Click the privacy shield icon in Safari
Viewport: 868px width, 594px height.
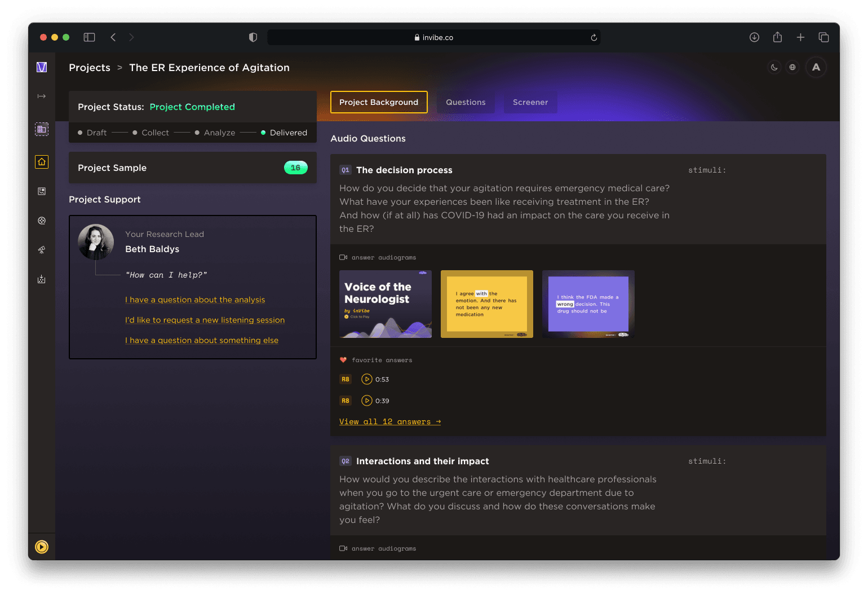pyautogui.click(x=253, y=37)
